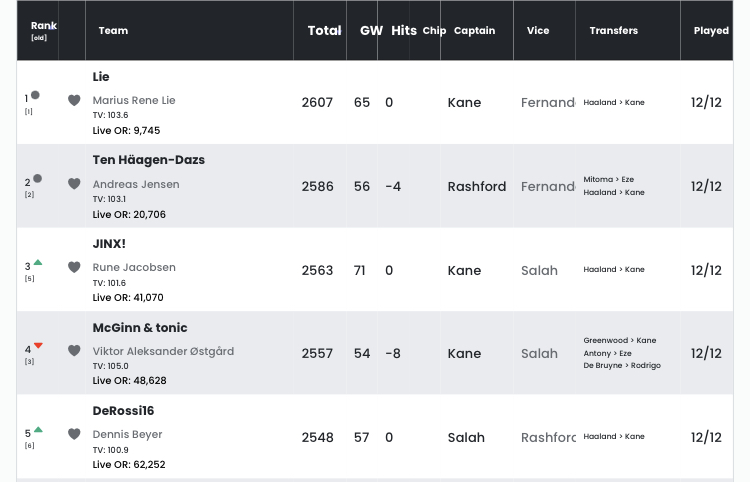Favorite McGinn & tonic via heart icon

[74, 351]
